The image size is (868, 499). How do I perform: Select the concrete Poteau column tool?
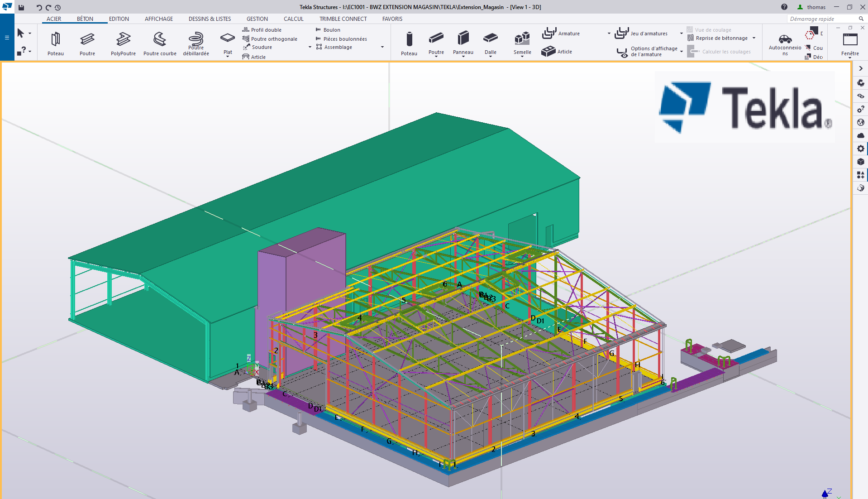(x=409, y=43)
